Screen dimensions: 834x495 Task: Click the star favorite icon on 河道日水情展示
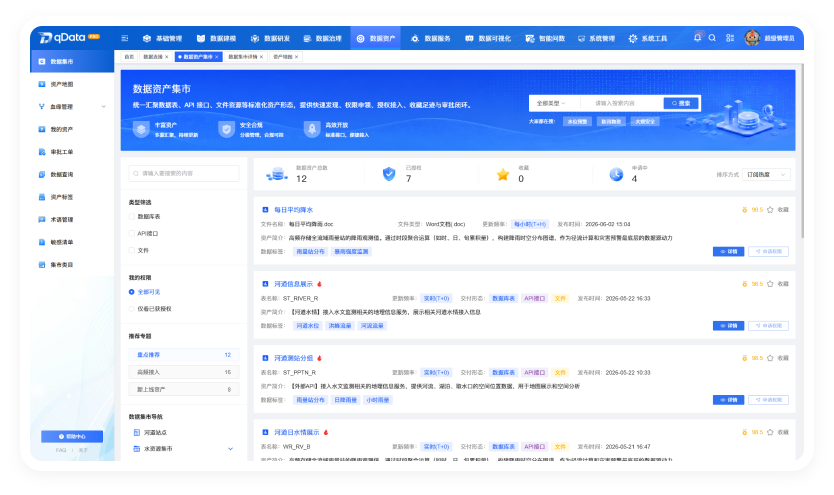pyautogui.click(x=770, y=432)
